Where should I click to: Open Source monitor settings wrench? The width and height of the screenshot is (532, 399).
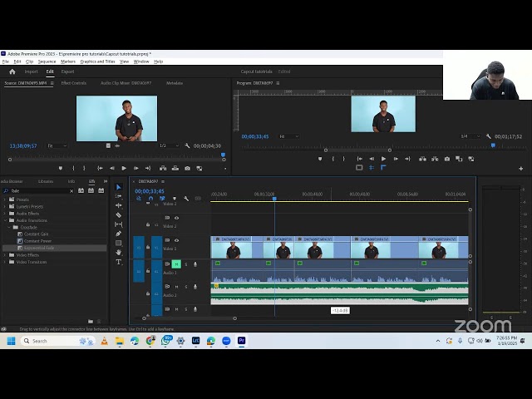[187, 146]
